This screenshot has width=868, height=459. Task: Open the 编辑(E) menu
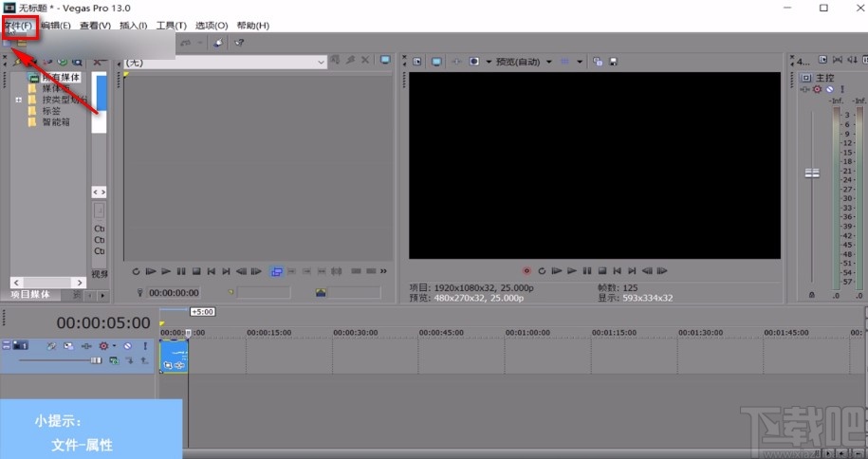coord(56,26)
